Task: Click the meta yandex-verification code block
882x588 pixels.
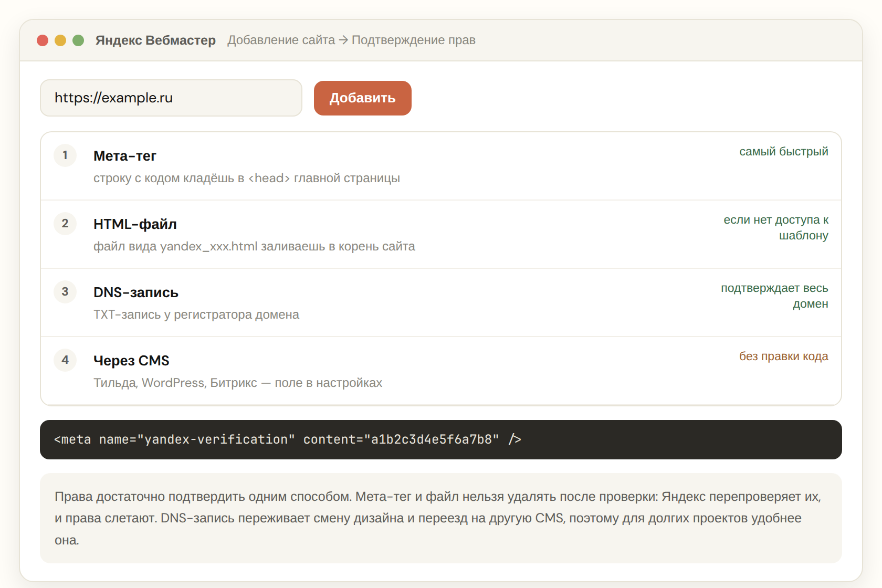Action: tap(441, 439)
